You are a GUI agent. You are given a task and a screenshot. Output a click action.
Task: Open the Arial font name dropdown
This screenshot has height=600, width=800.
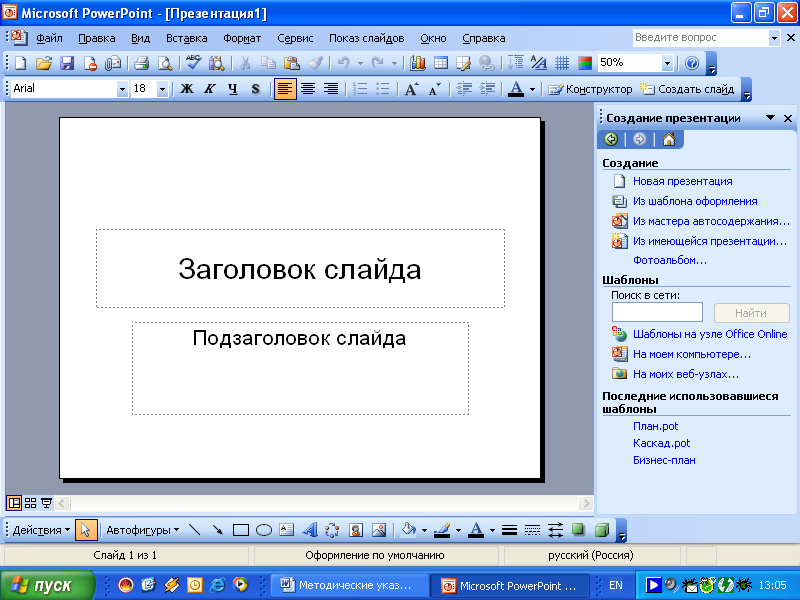pos(122,89)
